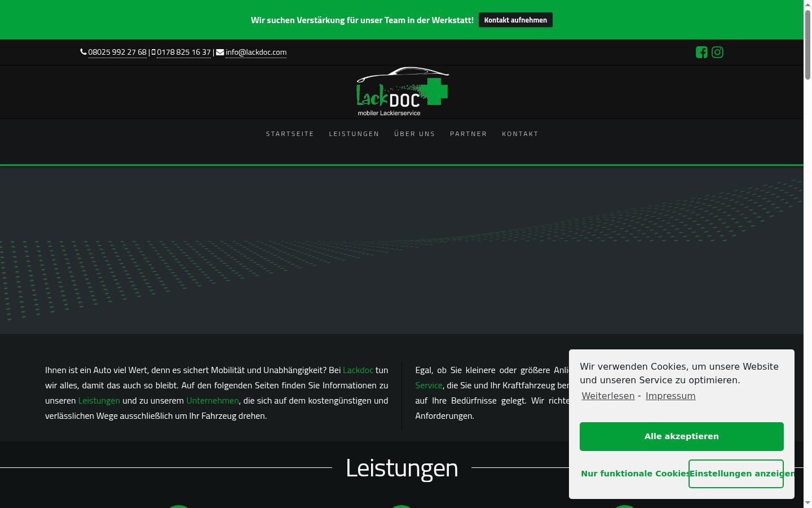Follow the green Lackdoc link in paragraph

[x=358, y=370]
